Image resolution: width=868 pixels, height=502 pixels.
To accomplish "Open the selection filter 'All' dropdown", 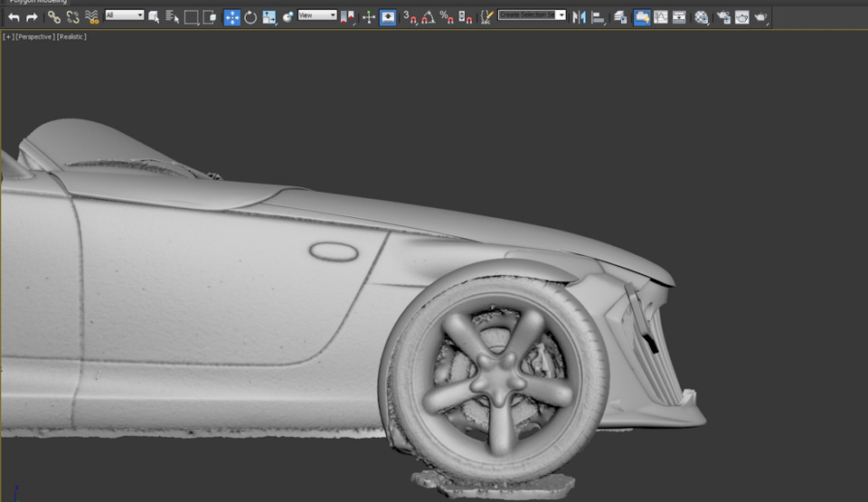I will point(125,15).
